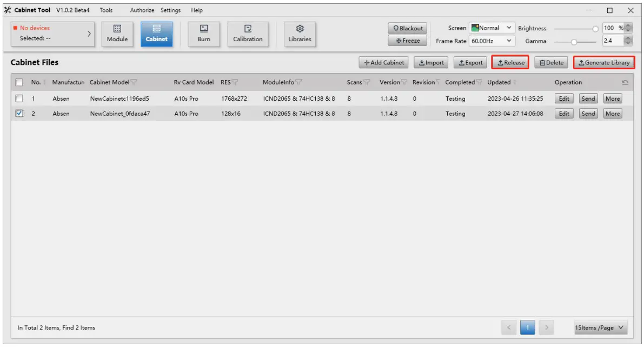The height and width of the screenshot is (348, 644).
Task: Select the Burn tool
Action: tap(203, 34)
